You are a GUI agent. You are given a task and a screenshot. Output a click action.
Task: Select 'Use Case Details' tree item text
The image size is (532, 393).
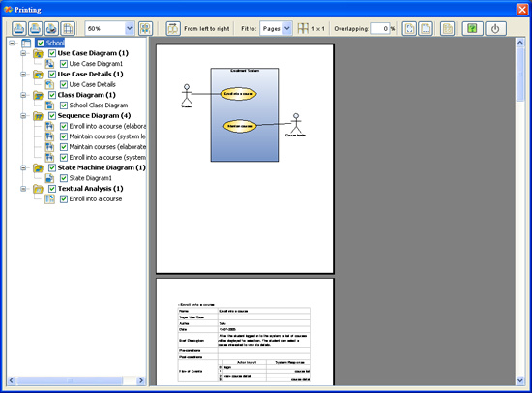point(92,84)
